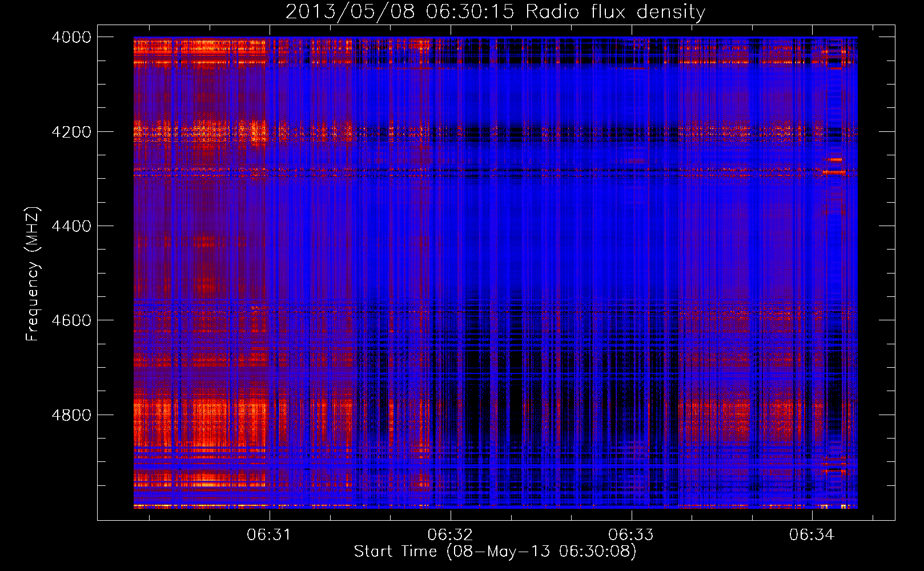Click the 'Start Time (08-May-13 06:30:08)' axis label

pos(495,552)
